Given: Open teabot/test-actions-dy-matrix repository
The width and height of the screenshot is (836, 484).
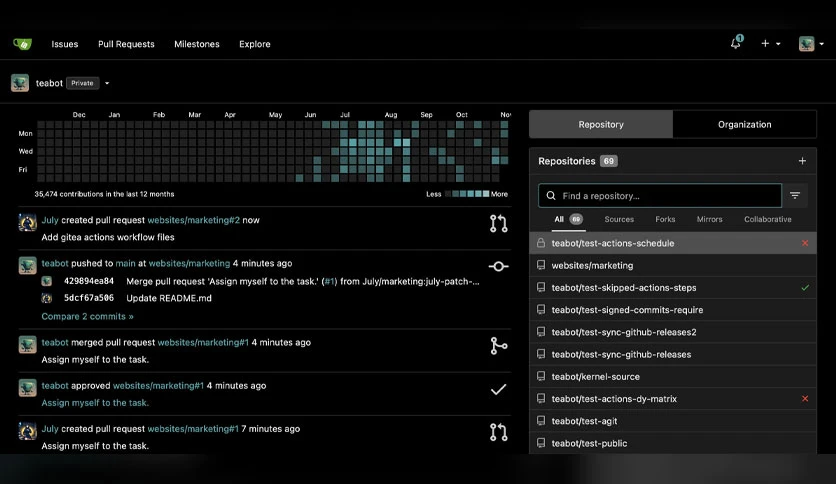Looking at the screenshot, I should pyautogui.click(x=614, y=399).
